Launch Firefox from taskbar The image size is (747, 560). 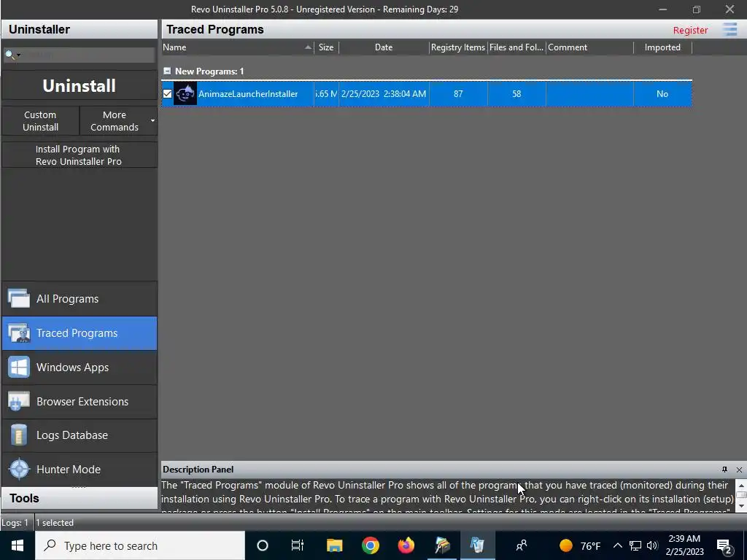coord(406,545)
